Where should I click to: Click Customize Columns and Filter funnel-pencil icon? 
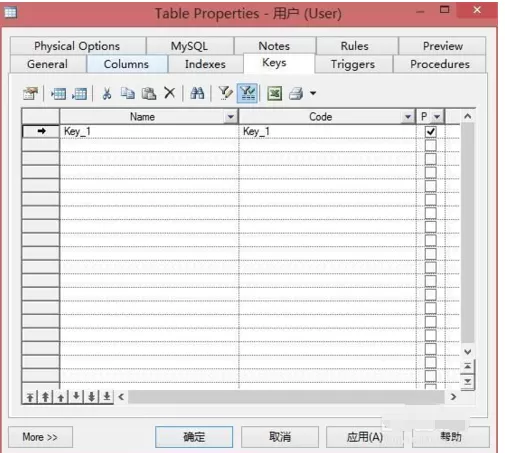click(225, 93)
